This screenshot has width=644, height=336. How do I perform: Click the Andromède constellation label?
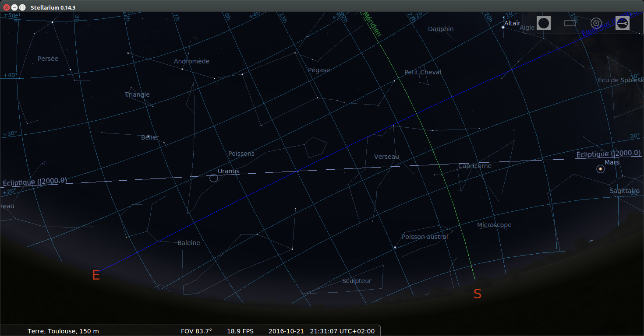(x=191, y=61)
